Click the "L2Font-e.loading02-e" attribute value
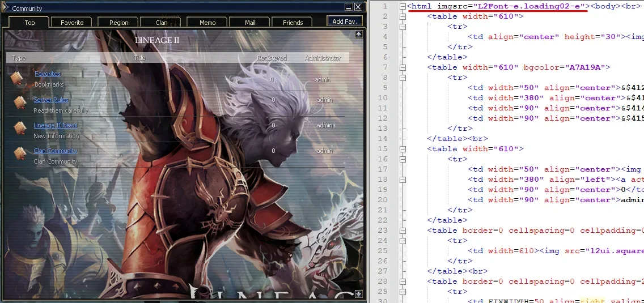Viewport: 644px width, 303px height. (529, 6)
